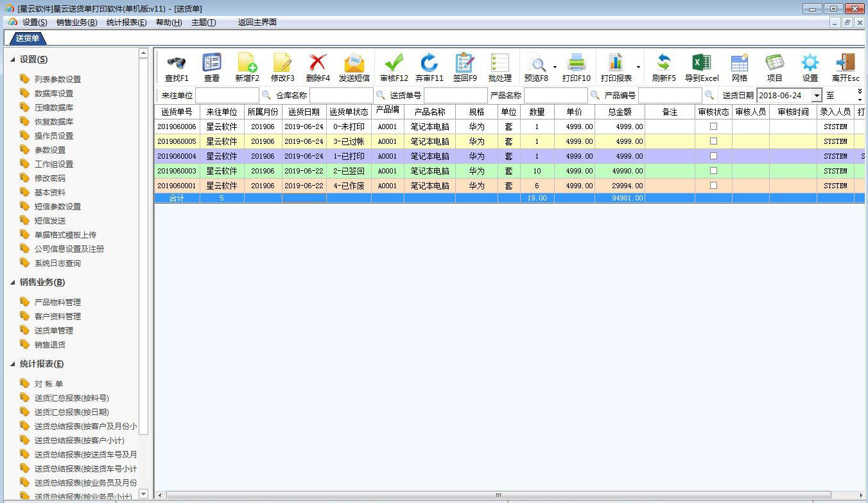Open 送货单管理 in the sidebar

pos(54,330)
